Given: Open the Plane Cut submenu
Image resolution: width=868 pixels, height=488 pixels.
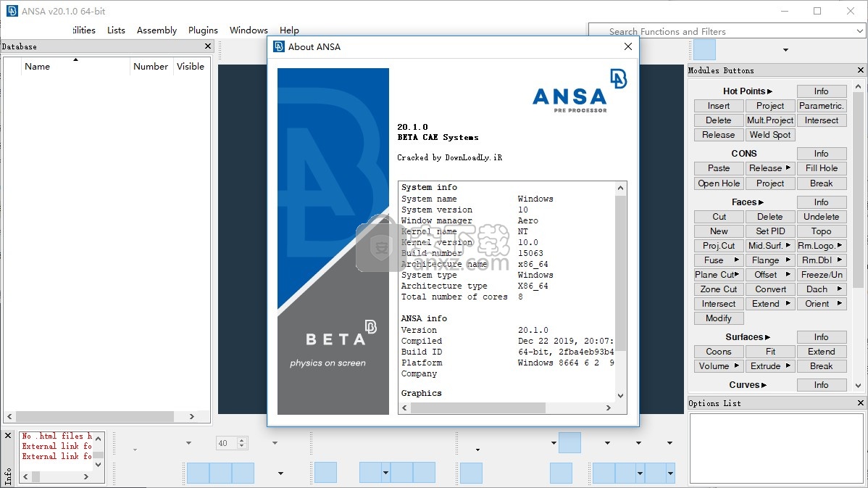Looking at the screenshot, I should click(719, 274).
